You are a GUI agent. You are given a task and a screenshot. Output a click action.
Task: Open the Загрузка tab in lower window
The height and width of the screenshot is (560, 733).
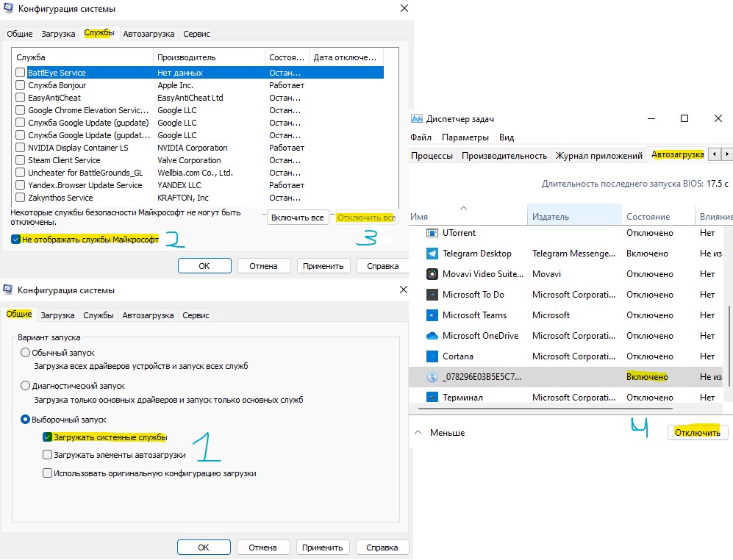pyautogui.click(x=57, y=315)
